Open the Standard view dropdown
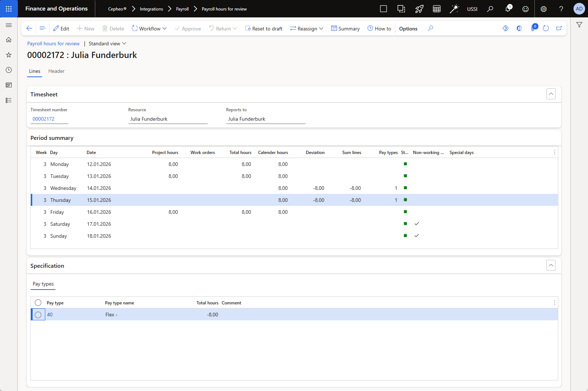Image resolution: width=588 pixels, height=391 pixels. 108,43
